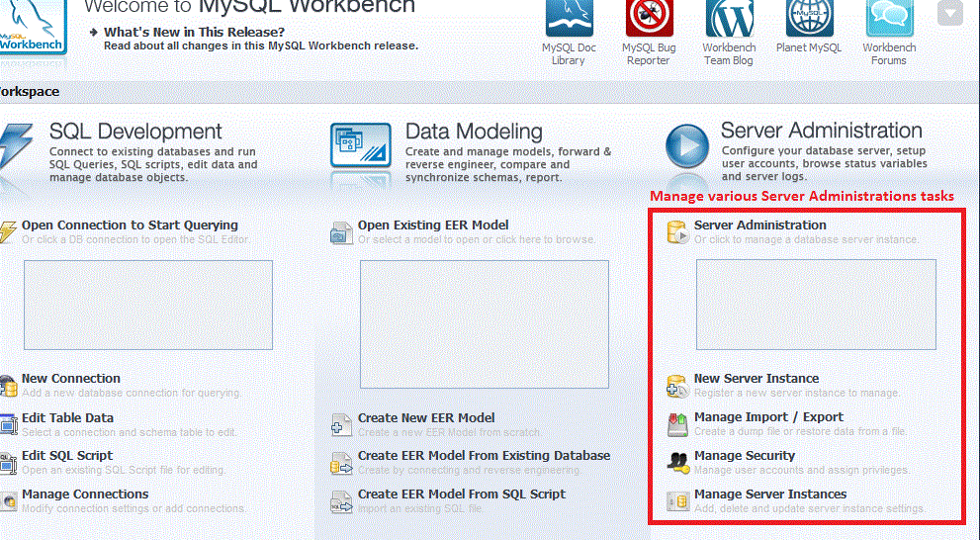Click 'Import an existing SQL file' text

tap(420, 508)
